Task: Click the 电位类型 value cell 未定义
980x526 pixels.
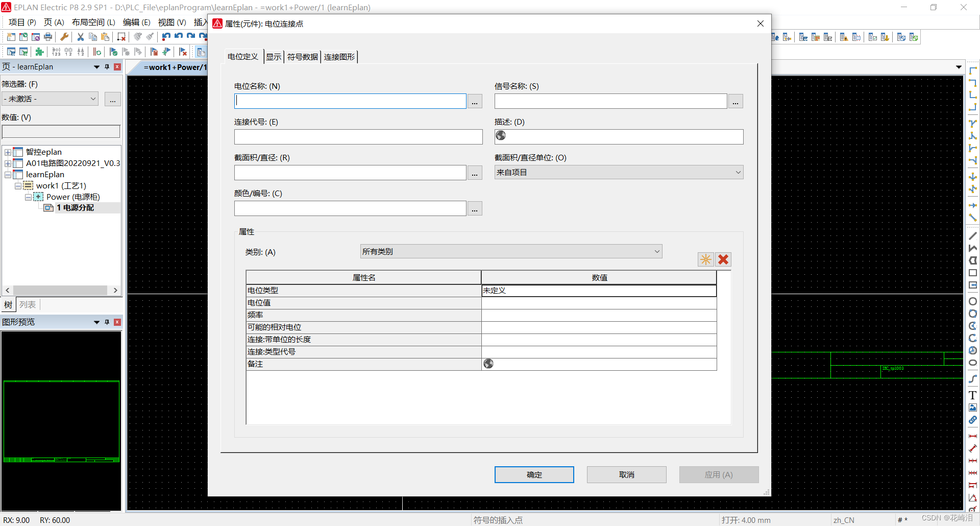Action: 599,291
